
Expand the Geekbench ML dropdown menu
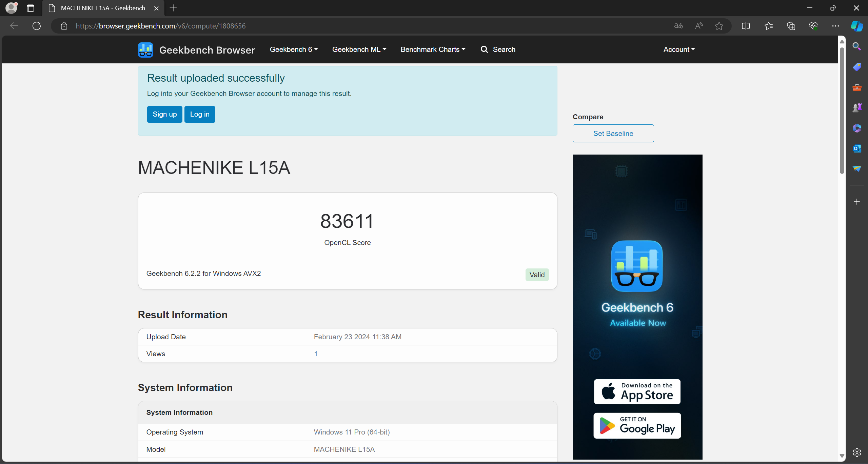[359, 49]
